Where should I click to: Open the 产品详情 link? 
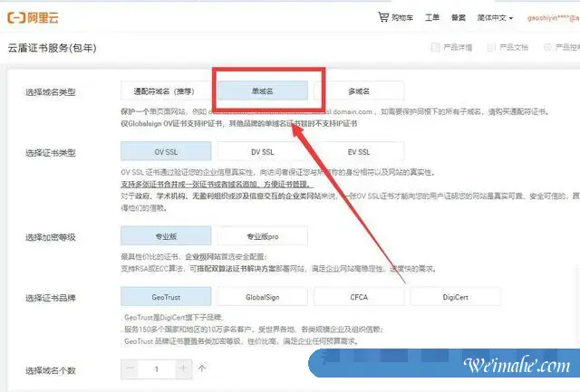[458, 47]
